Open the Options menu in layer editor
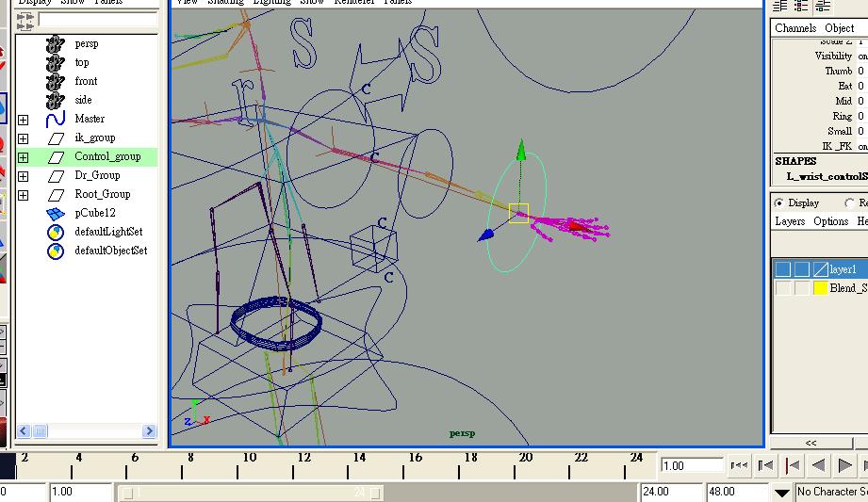Screen dimensions: 868x502 coord(830,221)
